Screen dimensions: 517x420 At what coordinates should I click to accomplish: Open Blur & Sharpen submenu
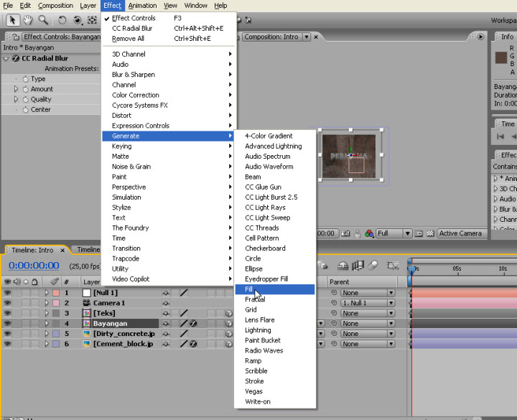169,75
